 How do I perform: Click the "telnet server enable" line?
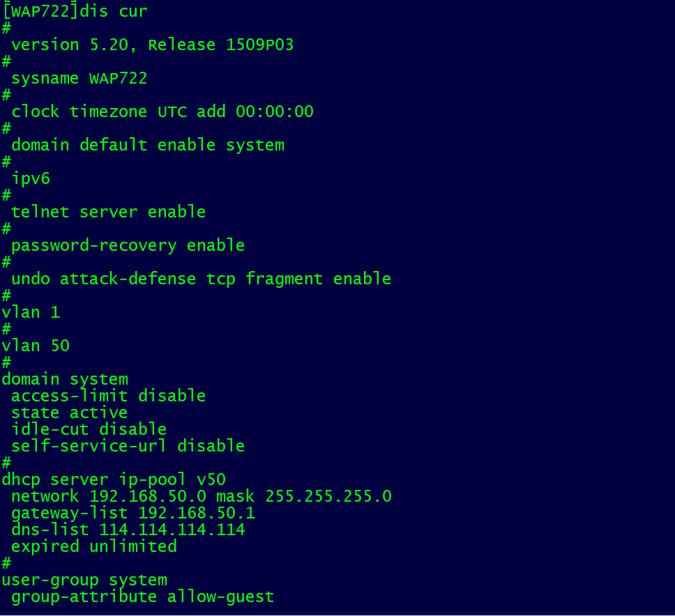coord(108,212)
